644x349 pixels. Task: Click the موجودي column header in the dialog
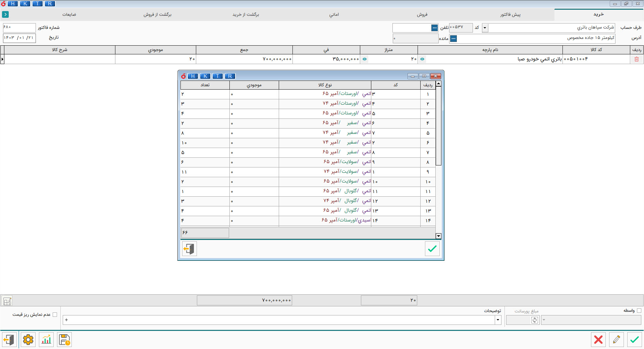click(254, 85)
